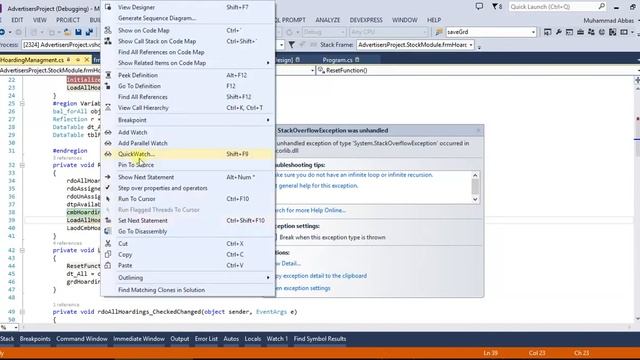This screenshot has width=640, height=360.
Task: Open the feedback speech bubble icon
Action: [479, 7]
